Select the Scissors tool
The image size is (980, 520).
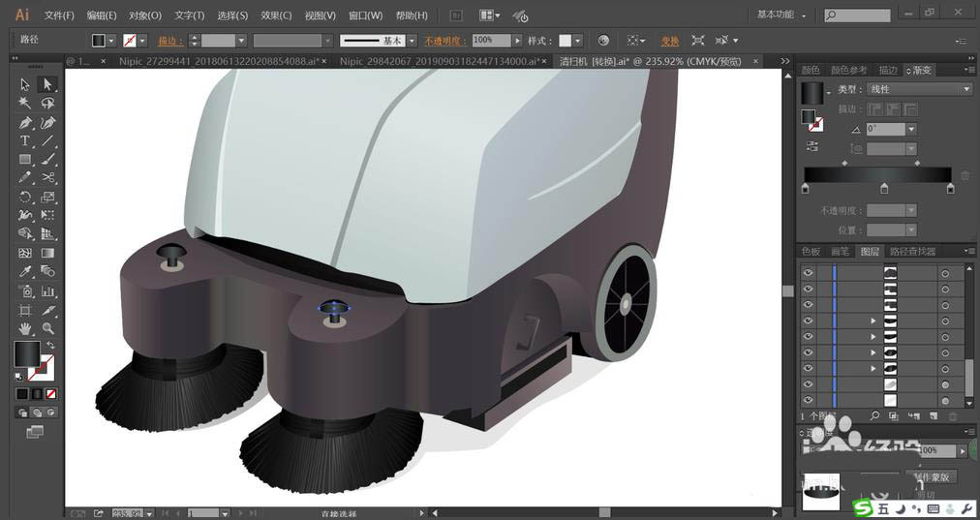47,177
